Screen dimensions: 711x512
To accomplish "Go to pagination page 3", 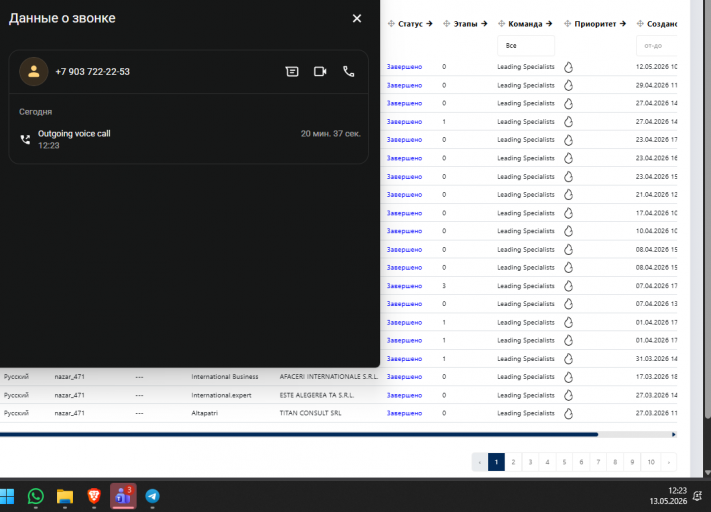I will click(530, 462).
